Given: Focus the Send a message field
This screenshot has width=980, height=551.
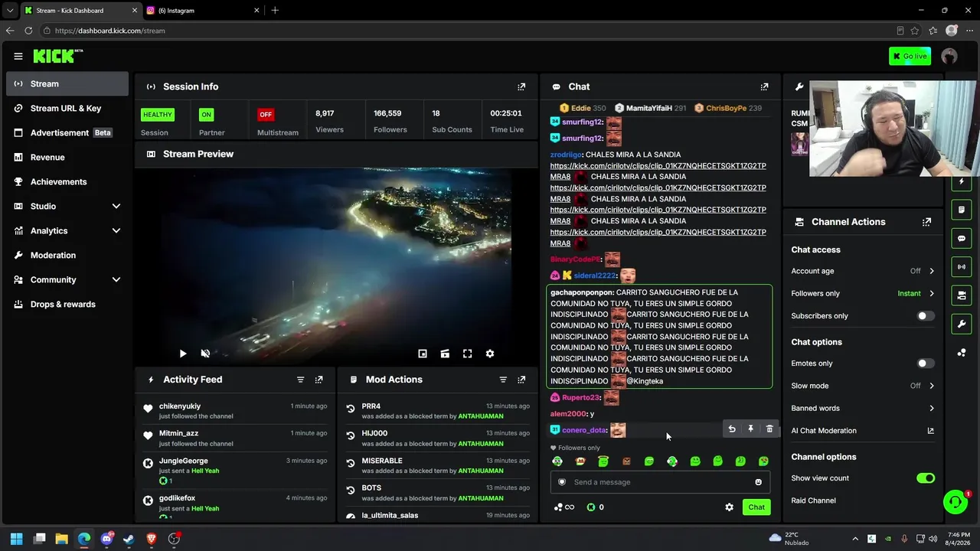Looking at the screenshot, I should point(660,482).
